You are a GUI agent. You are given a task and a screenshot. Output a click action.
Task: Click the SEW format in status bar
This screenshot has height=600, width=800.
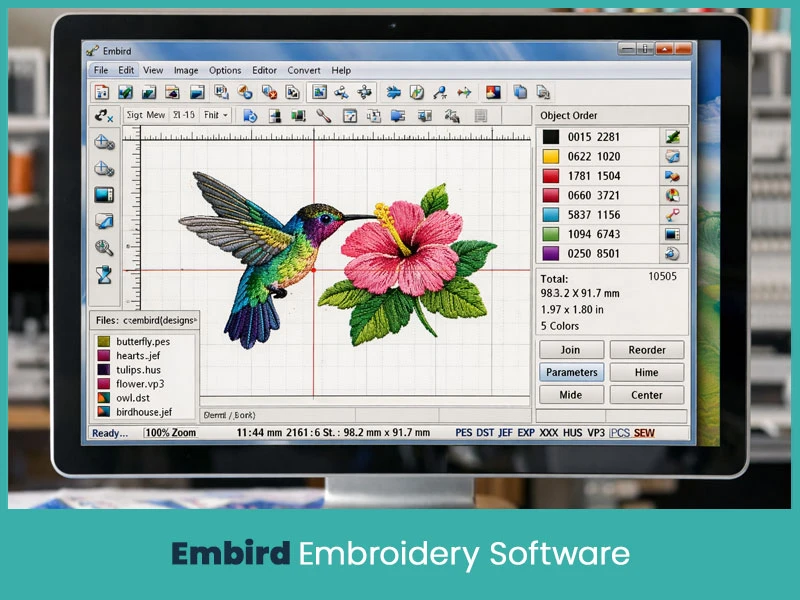(644, 433)
